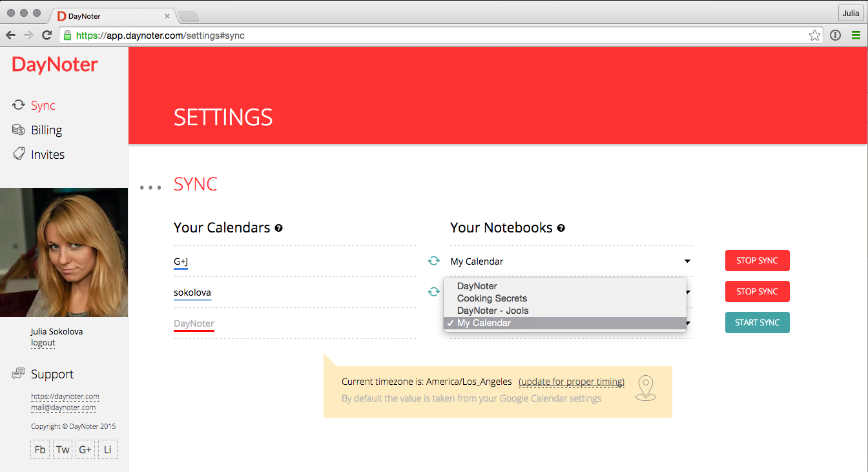Click the Support chat bubble icon
Image resolution: width=868 pixels, height=472 pixels.
19,374
